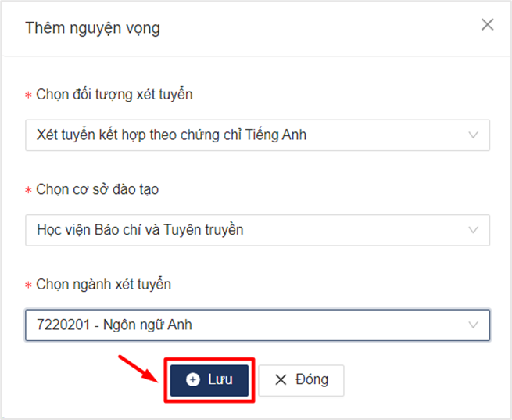Click the 'Lưu' text on the blue button
The image size is (512, 420).
220,379
